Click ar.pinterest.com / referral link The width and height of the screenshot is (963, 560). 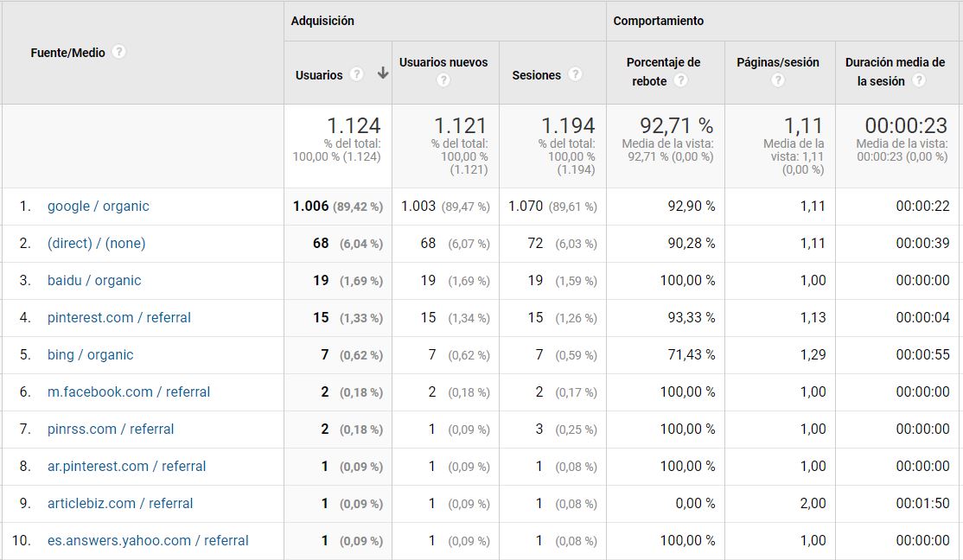pos(126,467)
